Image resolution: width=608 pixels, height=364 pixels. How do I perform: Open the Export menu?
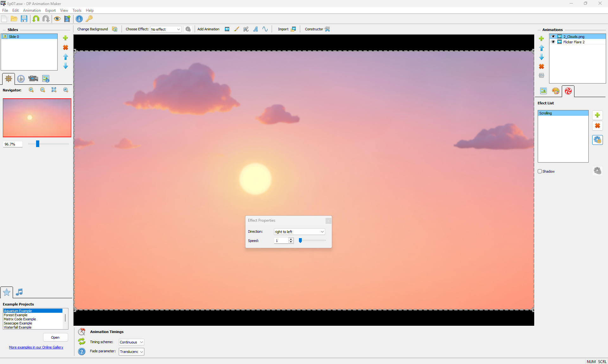tap(50, 10)
